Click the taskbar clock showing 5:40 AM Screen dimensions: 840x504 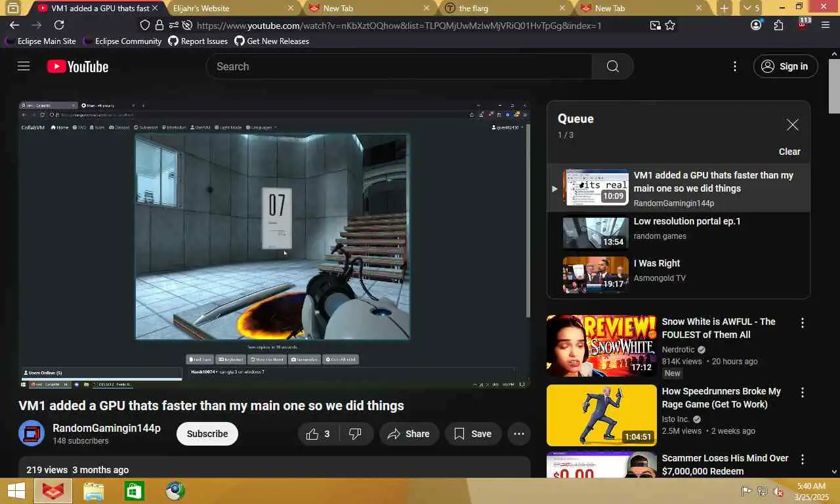coord(811,491)
